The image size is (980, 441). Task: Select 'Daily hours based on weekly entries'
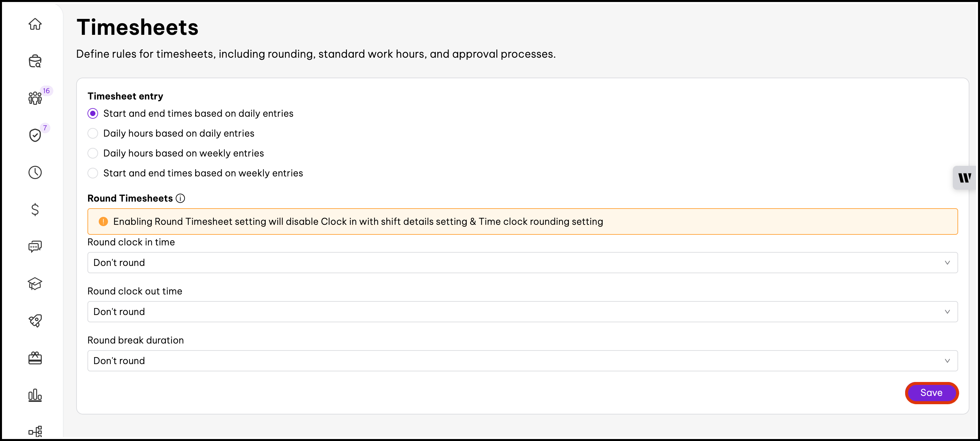(x=93, y=153)
